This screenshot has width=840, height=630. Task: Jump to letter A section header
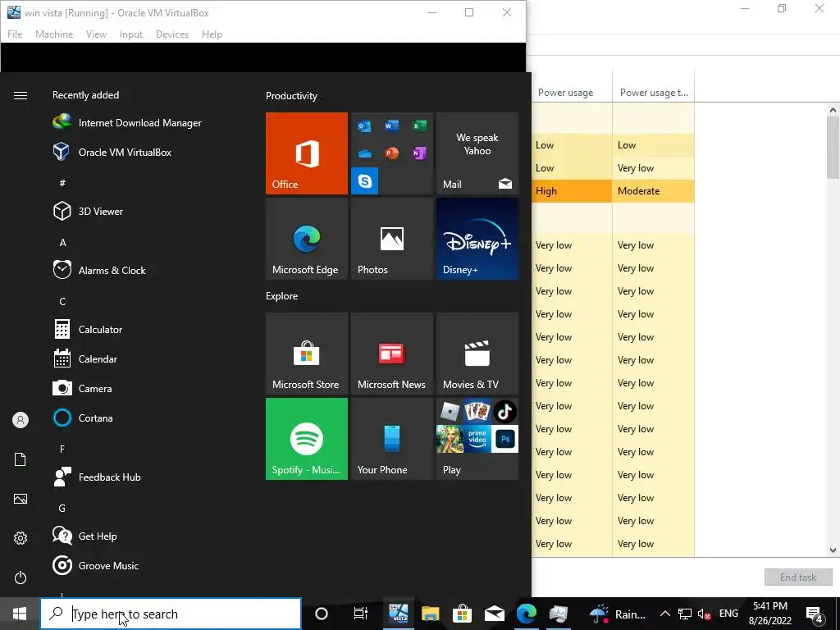click(x=62, y=243)
